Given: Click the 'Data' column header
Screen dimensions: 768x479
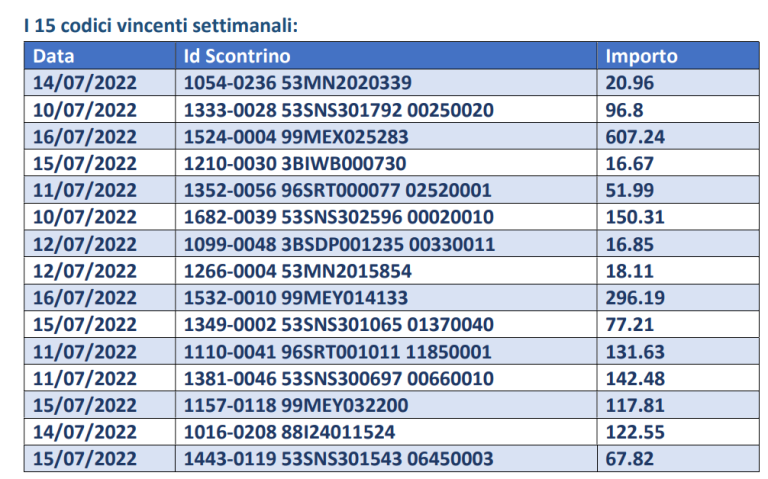Looking at the screenshot, I should click(54, 57).
